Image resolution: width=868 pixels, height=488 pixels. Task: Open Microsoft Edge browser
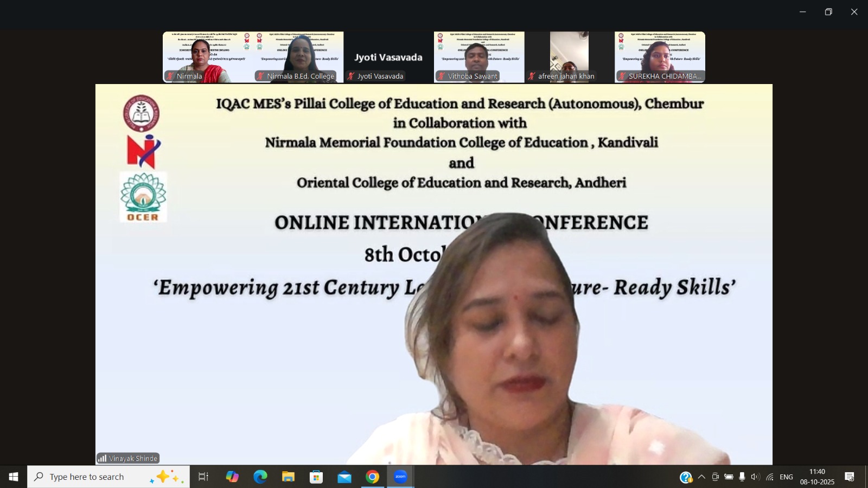tap(260, 477)
